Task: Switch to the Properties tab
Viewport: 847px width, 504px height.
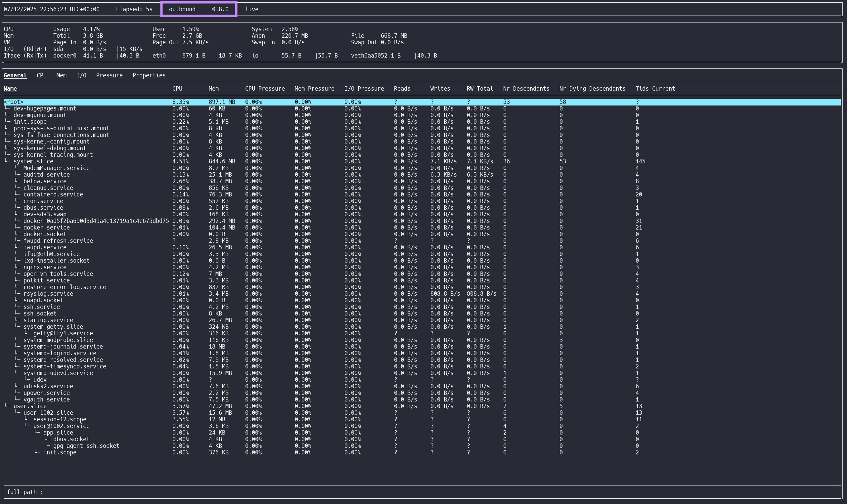Action: point(149,75)
